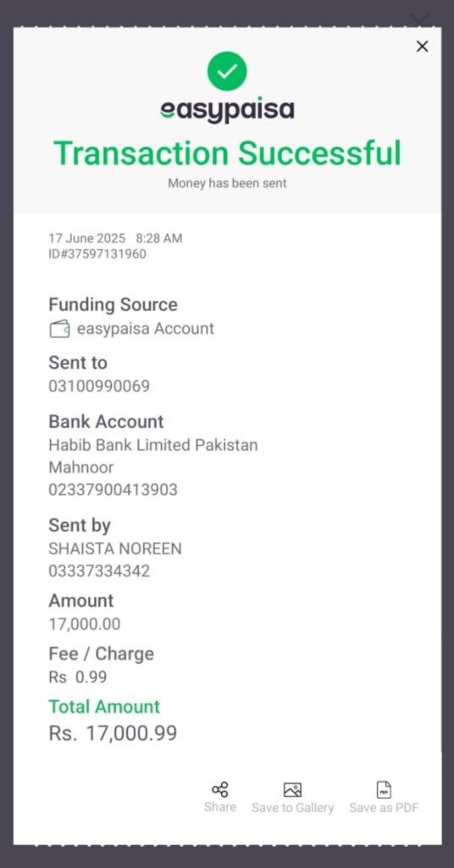Screen dimensions: 454x868
Task: Close the receipt with the X icon
Action: pos(422,47)
